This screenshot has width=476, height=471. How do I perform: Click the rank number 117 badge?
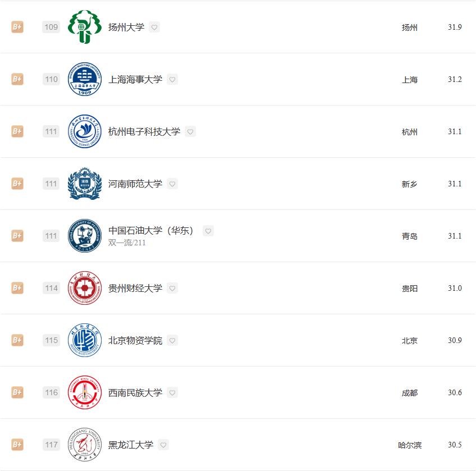pos(51,445)
